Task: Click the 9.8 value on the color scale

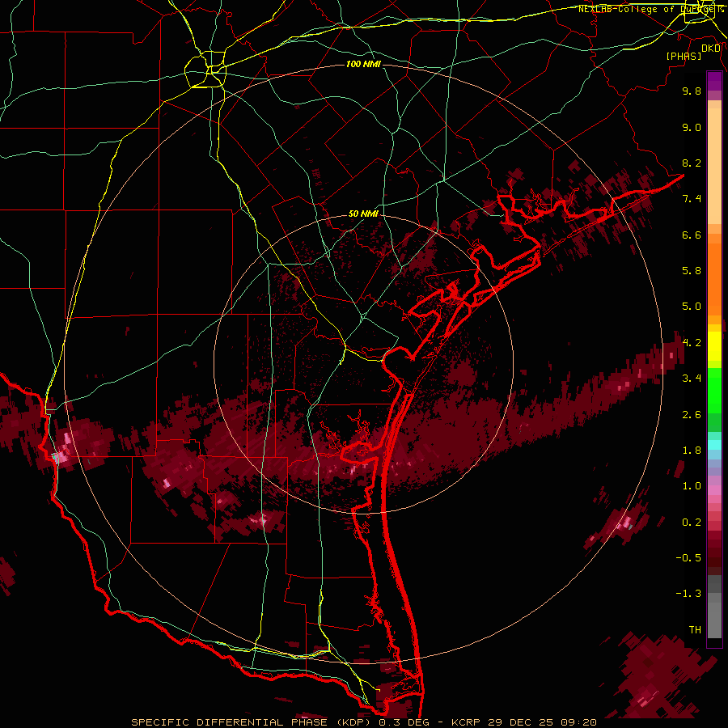Action: (692, 91)
